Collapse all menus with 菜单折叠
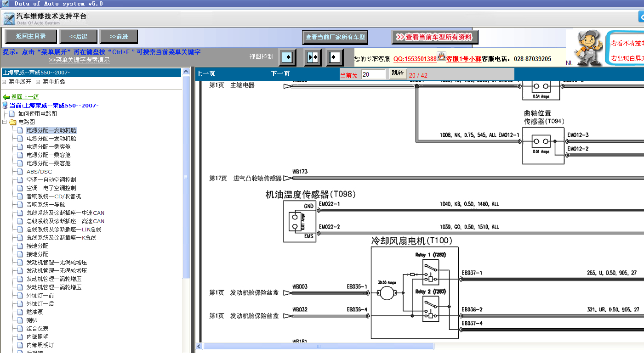644x353 pixels. [x=54, y=81]
